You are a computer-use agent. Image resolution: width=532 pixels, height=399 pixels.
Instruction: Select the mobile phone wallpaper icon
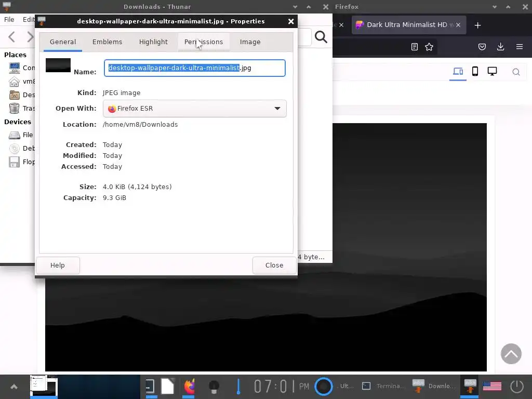pos(475,71)
